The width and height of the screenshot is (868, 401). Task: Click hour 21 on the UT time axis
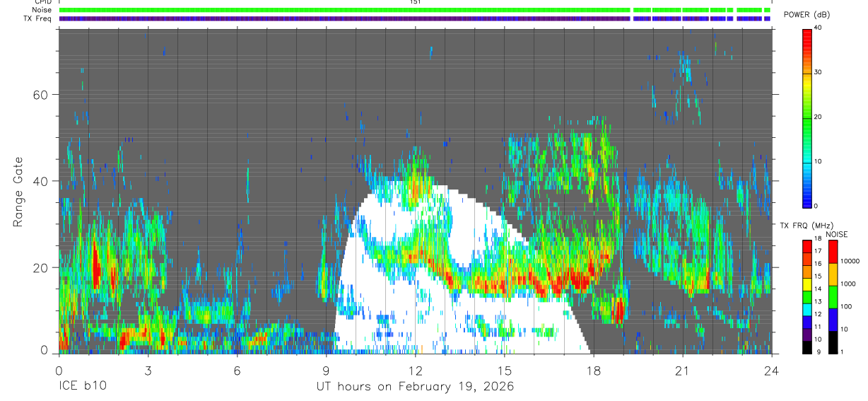pyautogui.click(x=682, y=371)
